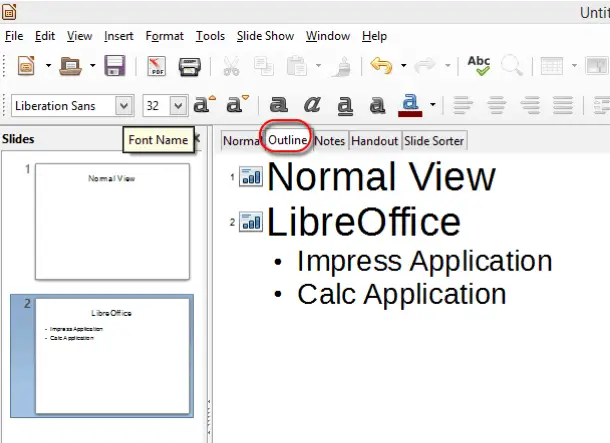Open the Window menu
This screenshot has width=610, height=443.
(x=328, y=36)
